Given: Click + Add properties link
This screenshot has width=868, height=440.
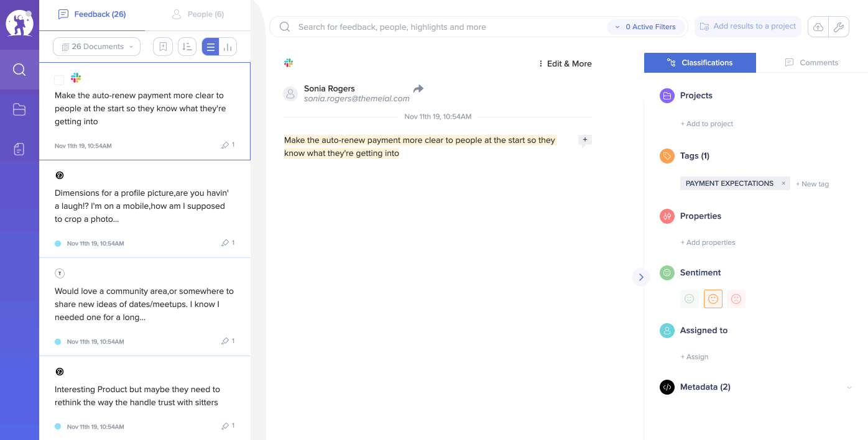Looking at the screenshot, I should point(708,242).
